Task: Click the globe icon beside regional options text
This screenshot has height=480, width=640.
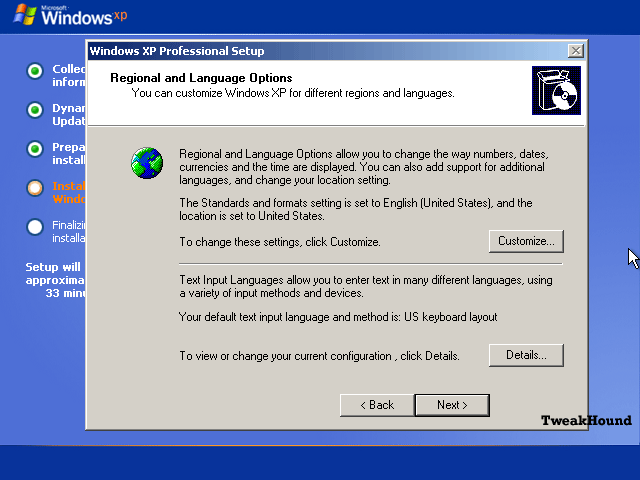Action: click(147, 163)
